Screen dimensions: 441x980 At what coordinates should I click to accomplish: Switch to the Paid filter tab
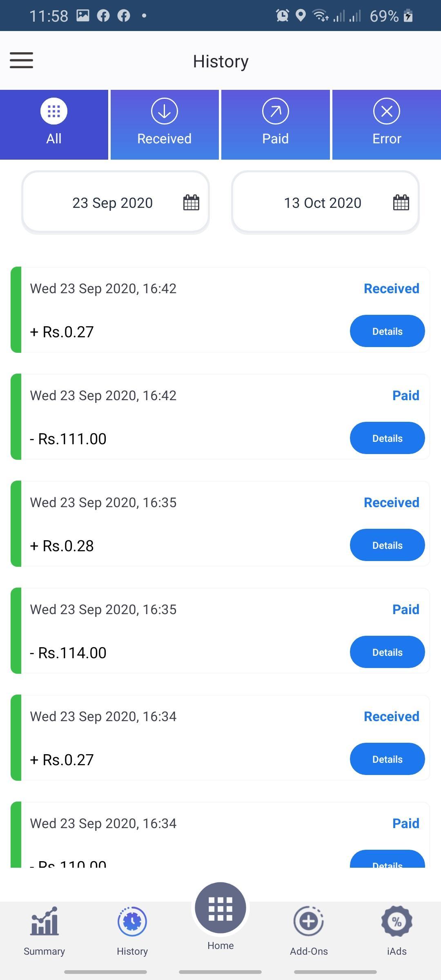276,125
